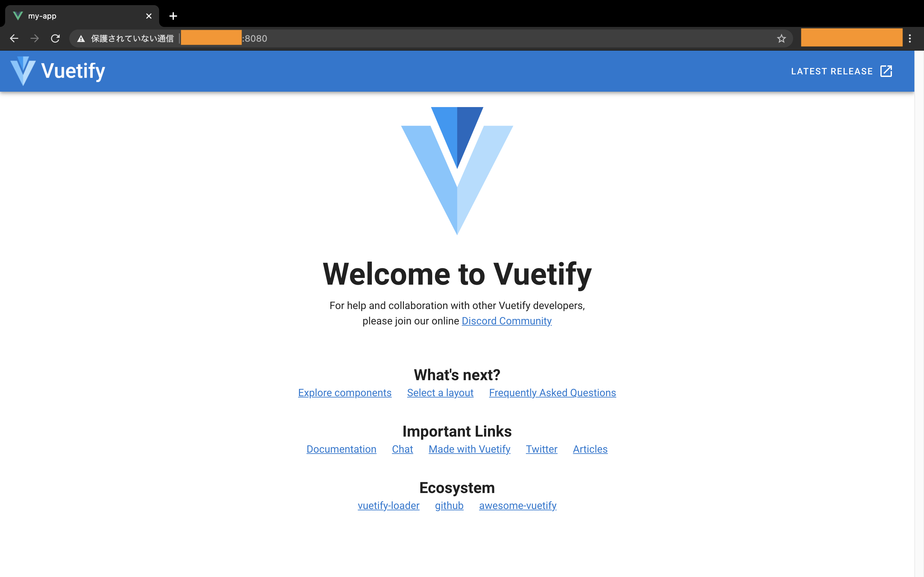This screenshot has height=577, width=924.
Task: Click the 'github' ecosystem link
Action: (449, 505)
